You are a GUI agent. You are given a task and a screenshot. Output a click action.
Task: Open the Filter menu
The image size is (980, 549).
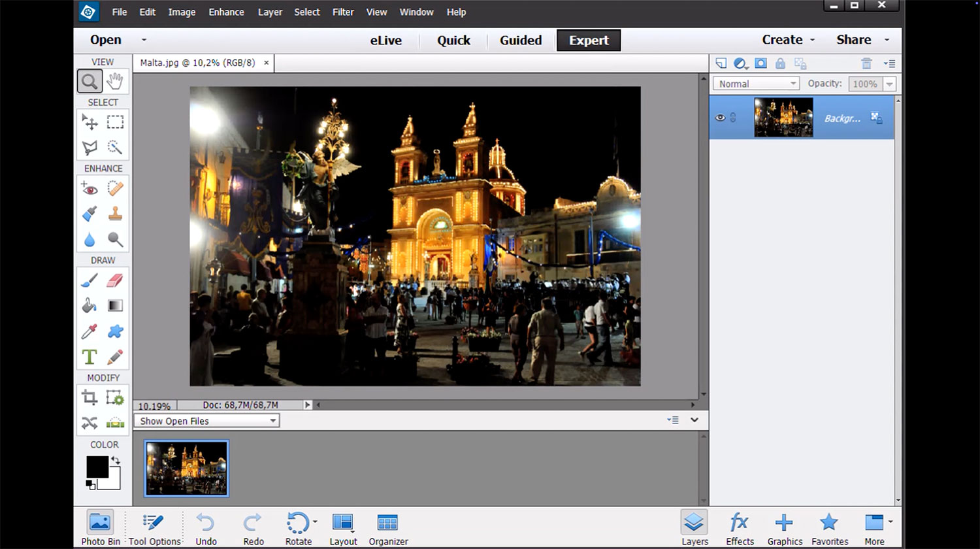point(342,12)
